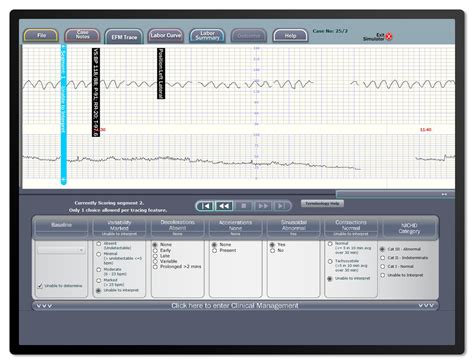Image resolution: width=474 pixels, height=364 pixels.
Task: Click the horizontal trace scroll bar thumb
Action: 395,194
